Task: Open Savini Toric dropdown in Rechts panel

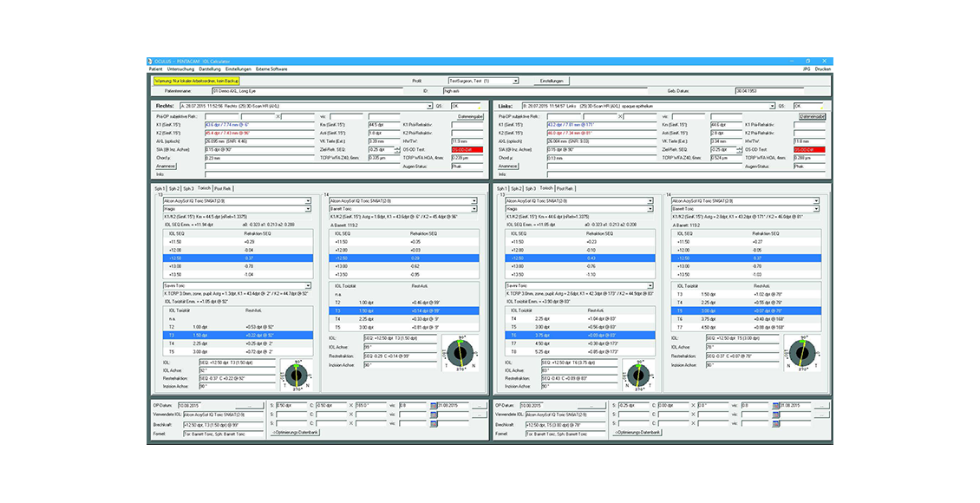Action: (308, 285)
